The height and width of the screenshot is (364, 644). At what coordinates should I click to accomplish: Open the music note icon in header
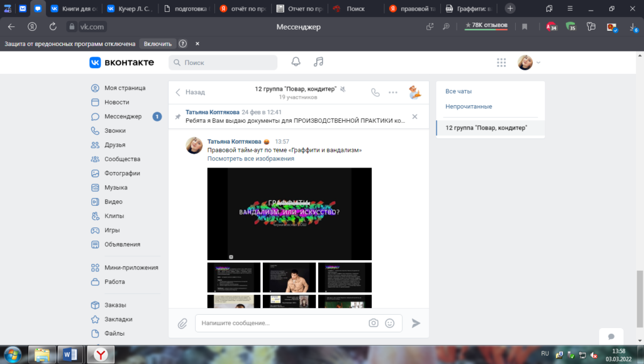tap(318, 62)
